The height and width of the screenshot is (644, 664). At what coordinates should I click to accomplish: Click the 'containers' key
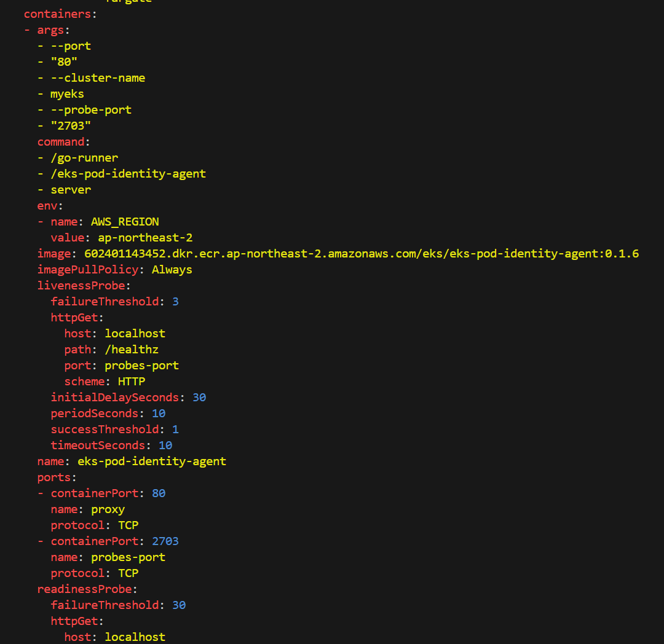coord(57,14)
